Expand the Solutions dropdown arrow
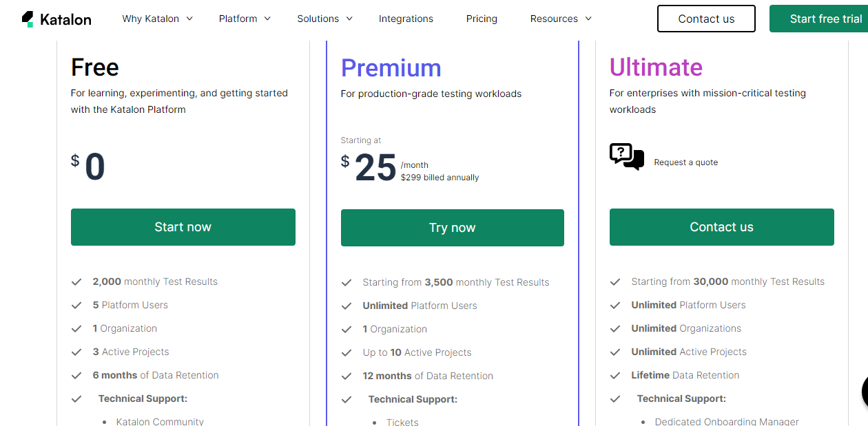868x426 pixels. [x=349, y=19]
